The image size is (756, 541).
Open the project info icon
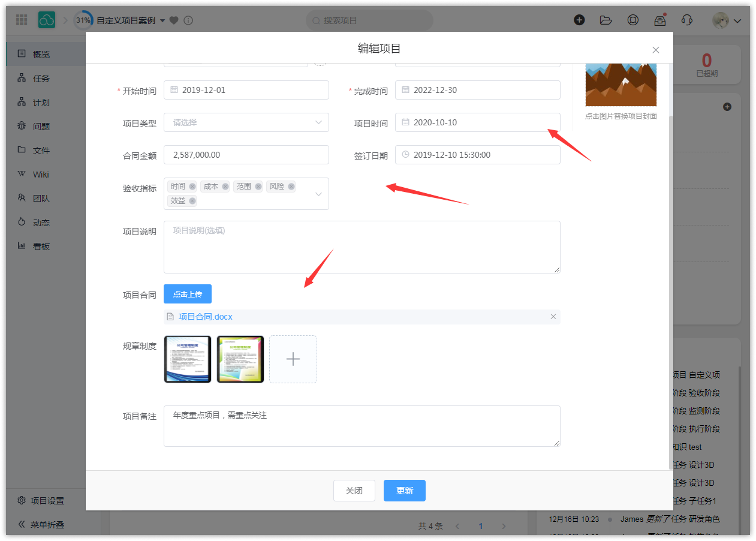pos(188,20)
